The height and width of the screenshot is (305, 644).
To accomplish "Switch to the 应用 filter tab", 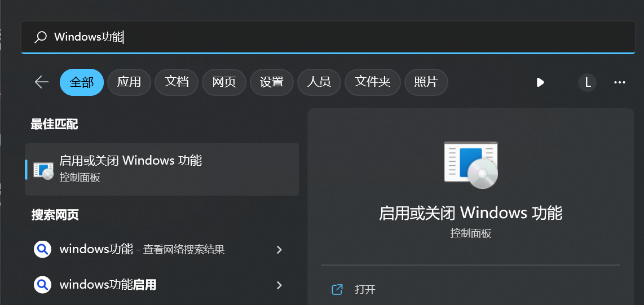I will pos(129,82).
